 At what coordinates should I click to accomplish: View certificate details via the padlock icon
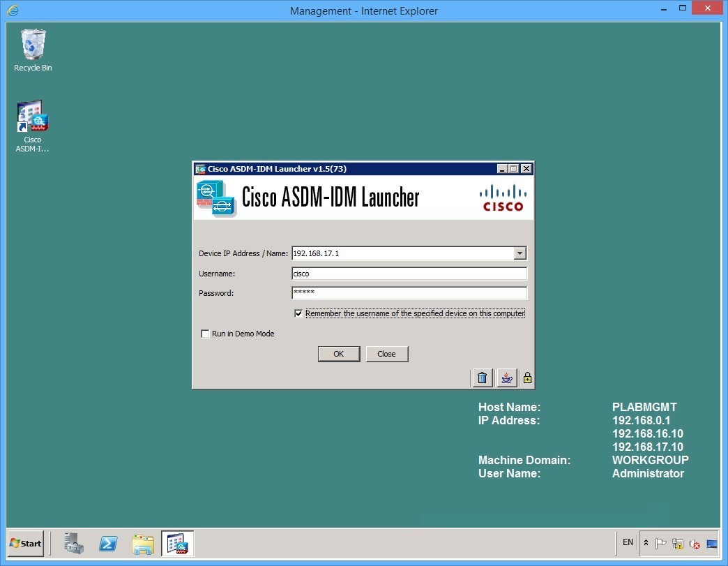pos(527,378)
